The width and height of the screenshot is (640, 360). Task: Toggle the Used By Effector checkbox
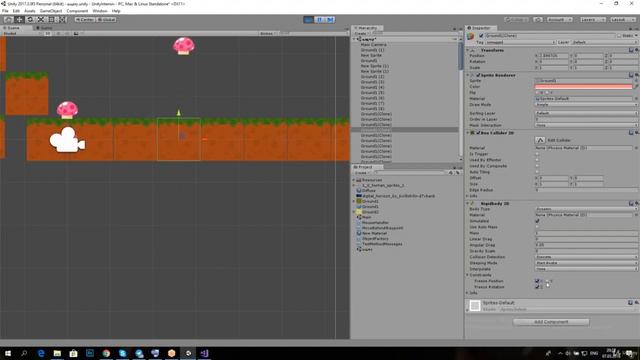point(537,160)
